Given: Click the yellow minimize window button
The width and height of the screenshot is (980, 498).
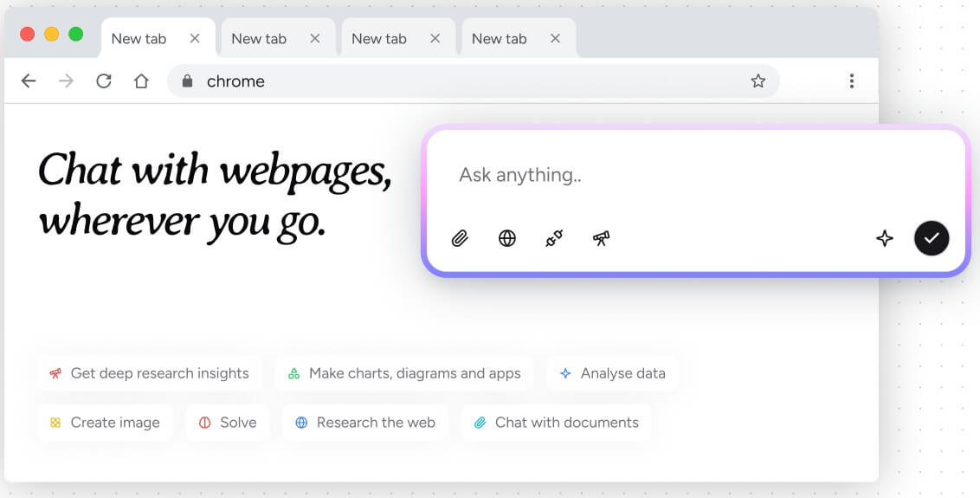Looking at the screenshot, I should point(52,34).
